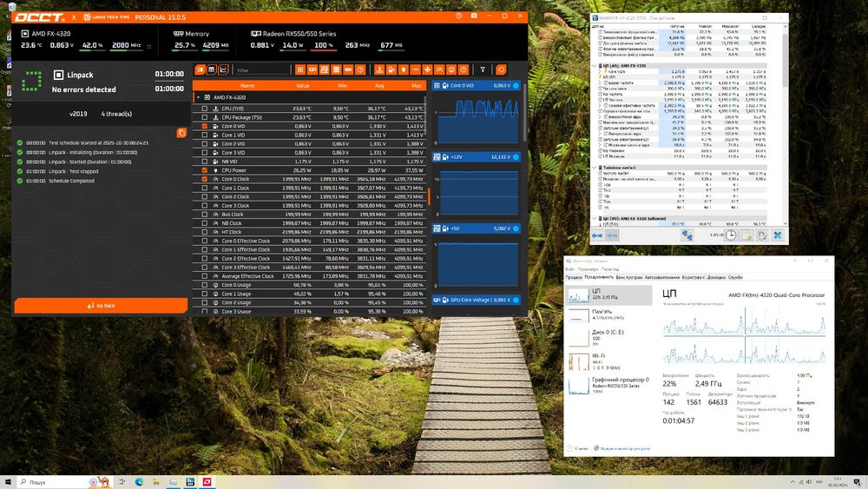868x489 pixels.
Task: Check the Average Effective Clock checkbox
Action: (x=204, y=276)
